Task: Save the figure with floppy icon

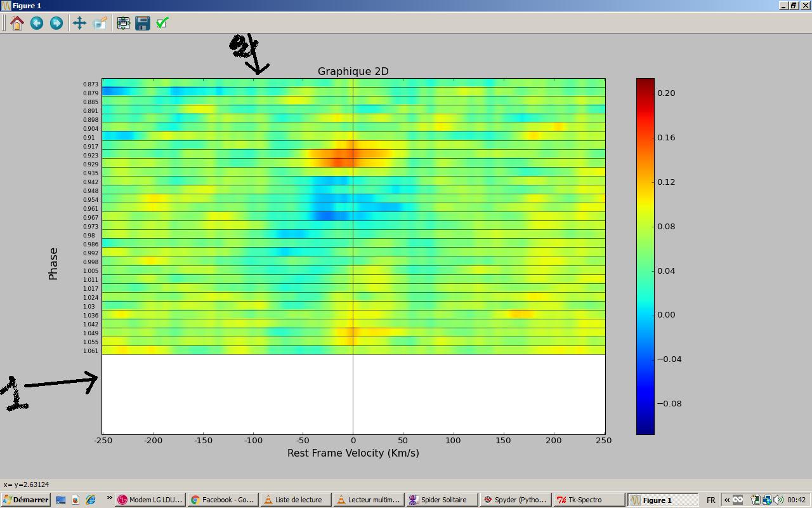Action: (x=143, y=23)
